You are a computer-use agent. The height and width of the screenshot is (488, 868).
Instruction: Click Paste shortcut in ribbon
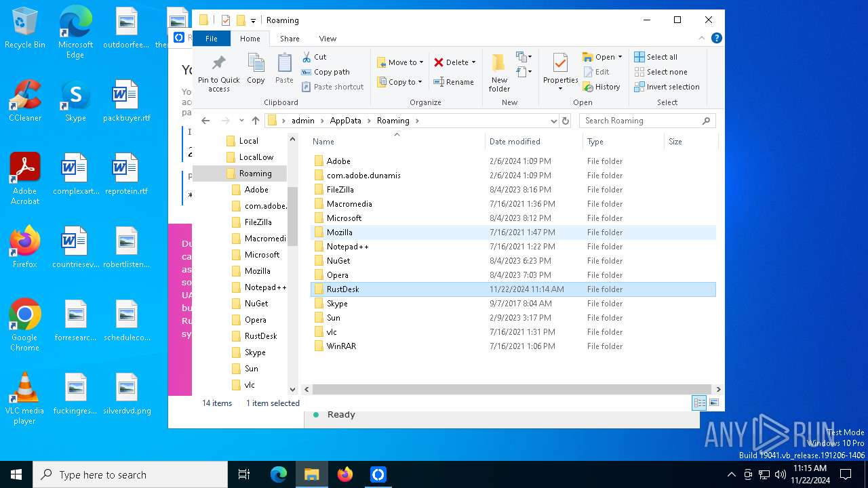point(333,87)
